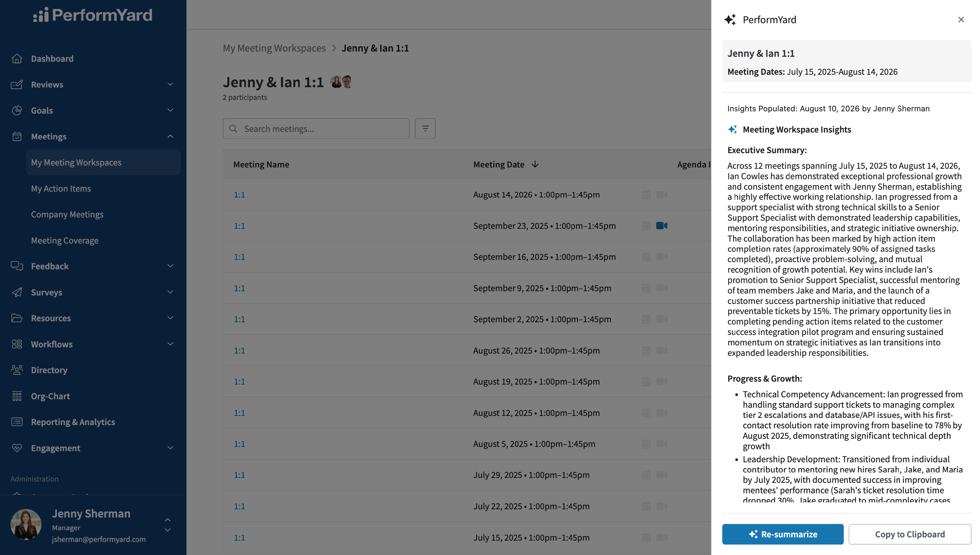Click the calendar icon for August 14, 2026 meeting

(x=646, y=194)
